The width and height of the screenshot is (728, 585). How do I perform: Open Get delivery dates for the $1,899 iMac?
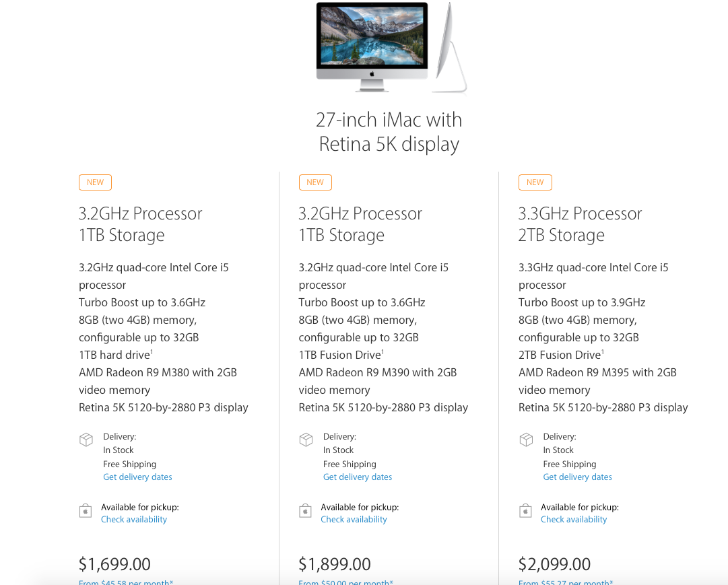pyautogui.click(x=358, y=477)
